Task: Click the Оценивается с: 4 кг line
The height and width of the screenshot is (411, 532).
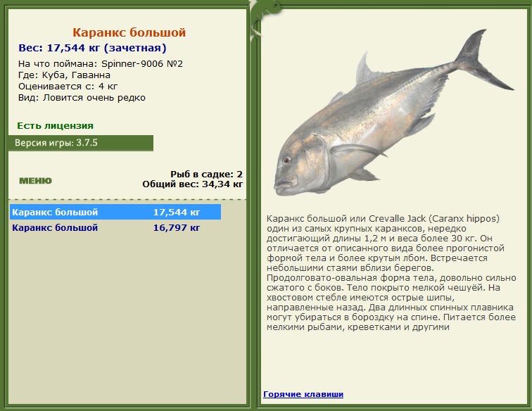Action: (68, 86)
